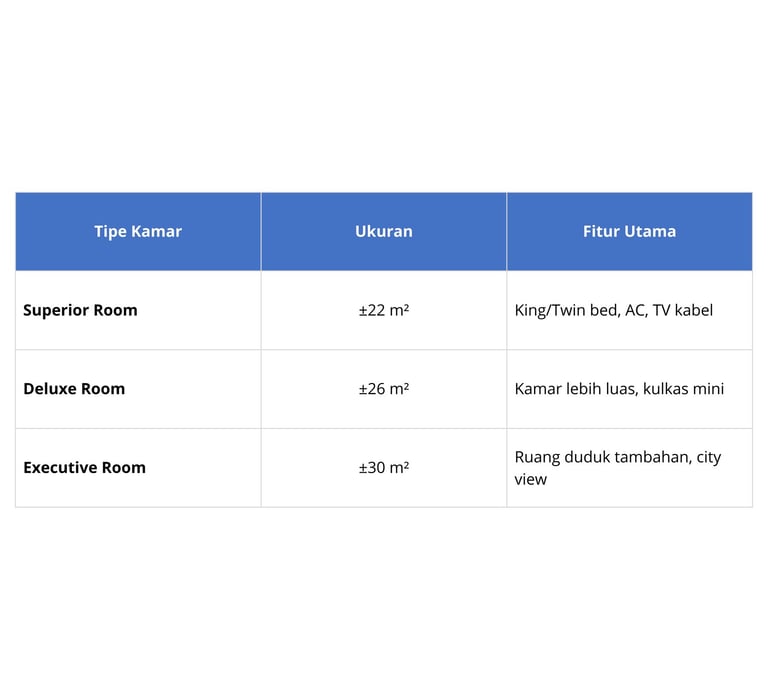Click the Tipe Kamar column header
This screenshot has height=687, width=768.
(138, 231)
